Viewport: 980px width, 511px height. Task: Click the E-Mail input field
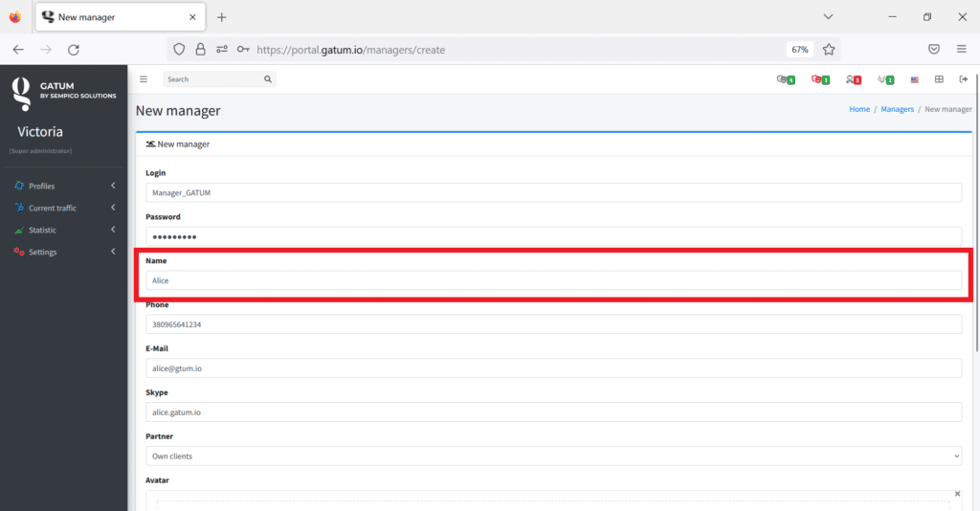tap(553, 368)
